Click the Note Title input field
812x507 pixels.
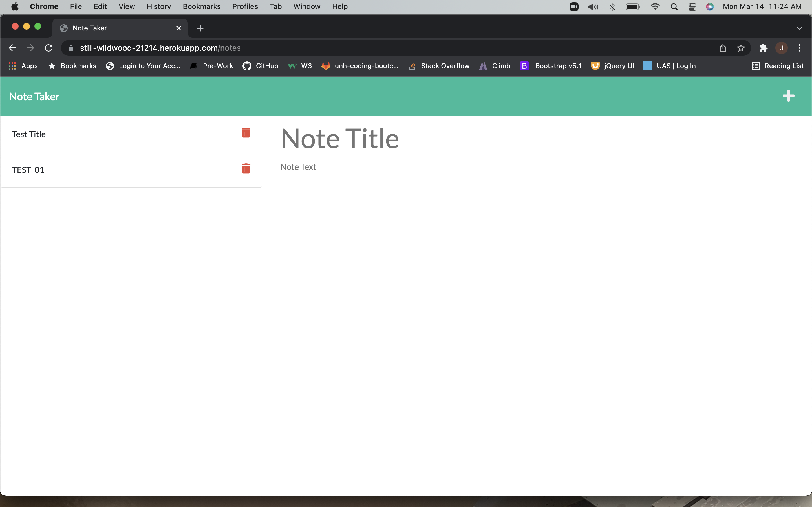[339, 138]
